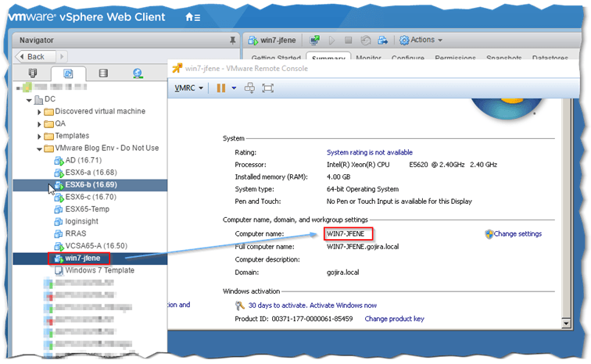The height and width of the screenshot is (364, 591).
Task: Pause the VM in Remote Console
Action: pos(221,88)
